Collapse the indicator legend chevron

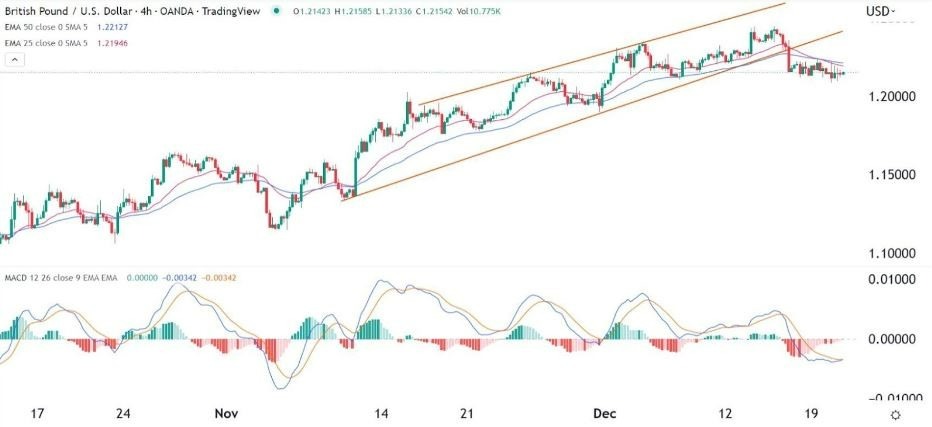point(11,62)
